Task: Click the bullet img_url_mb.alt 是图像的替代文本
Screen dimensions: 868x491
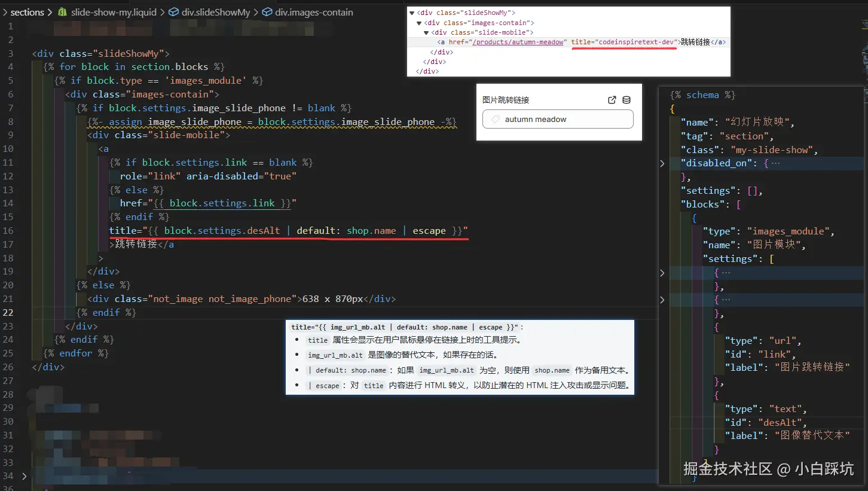Action: click(403, 355)
